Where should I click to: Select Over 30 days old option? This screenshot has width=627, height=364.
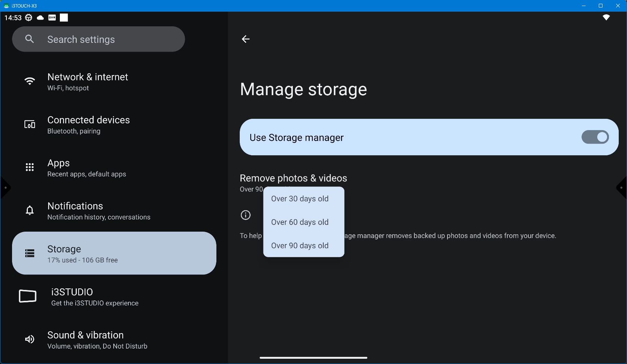tap(300, 199)
